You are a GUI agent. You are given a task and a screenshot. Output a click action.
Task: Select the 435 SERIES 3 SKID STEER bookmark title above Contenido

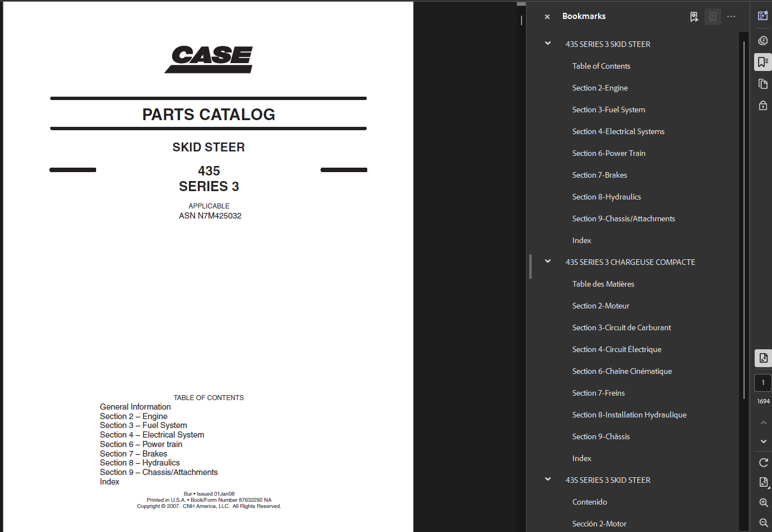coord(608,480)
